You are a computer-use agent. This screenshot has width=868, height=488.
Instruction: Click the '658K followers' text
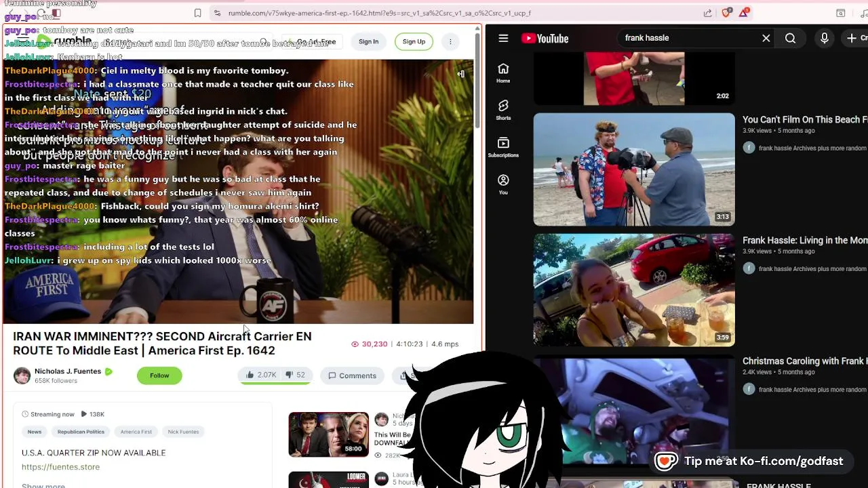(x=56, y=381)
